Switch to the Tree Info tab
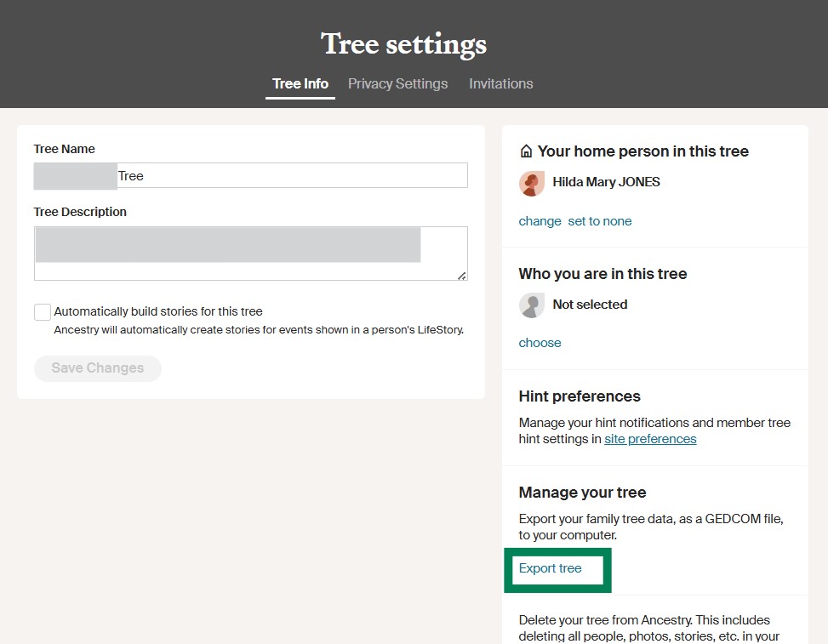The image size is (828, 644). pyautogui.click(x=300, y=83)
